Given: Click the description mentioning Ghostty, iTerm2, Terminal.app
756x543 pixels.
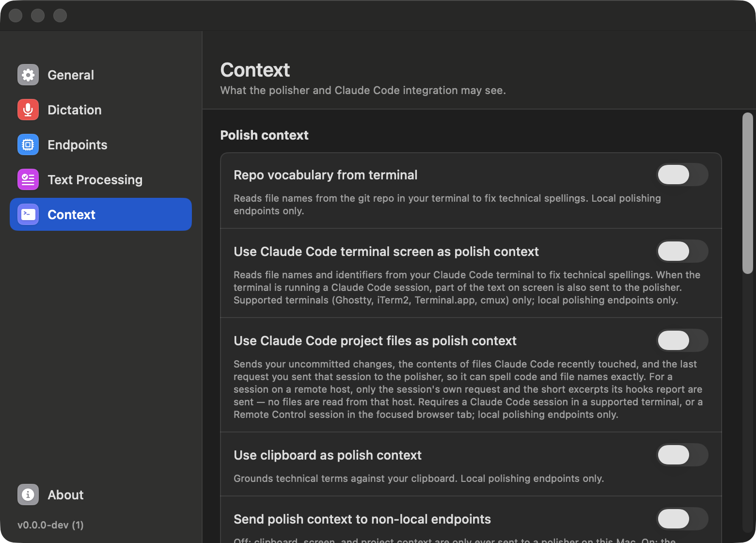Looking at the screenshot, I should 467,287.
